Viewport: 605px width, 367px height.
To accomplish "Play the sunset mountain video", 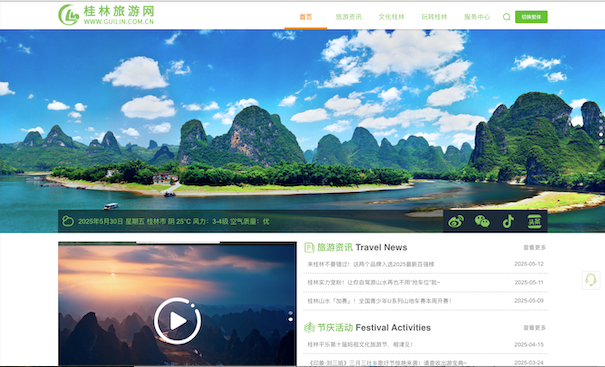I will (177, 321).
